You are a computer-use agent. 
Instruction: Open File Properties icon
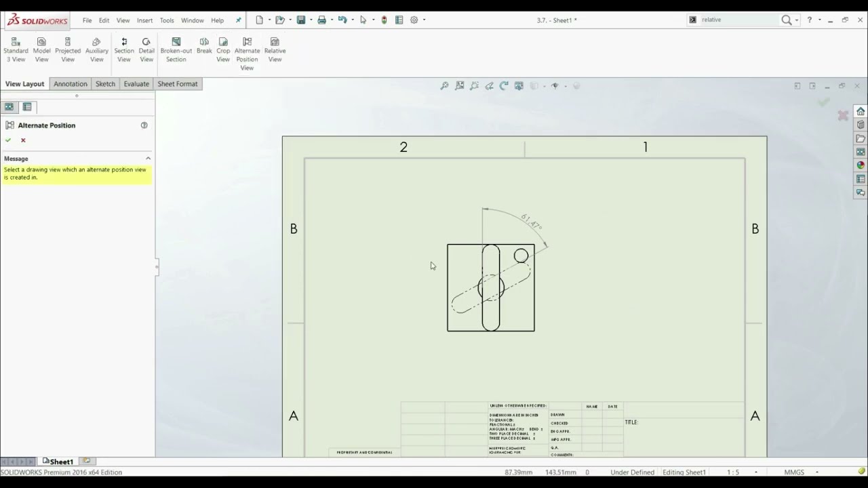pyautogui.click(x=399, y=20)
